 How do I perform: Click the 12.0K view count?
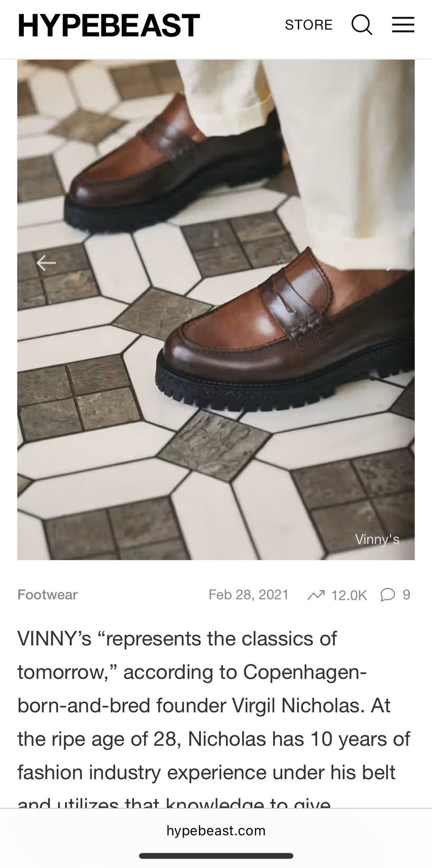(349, 595)
